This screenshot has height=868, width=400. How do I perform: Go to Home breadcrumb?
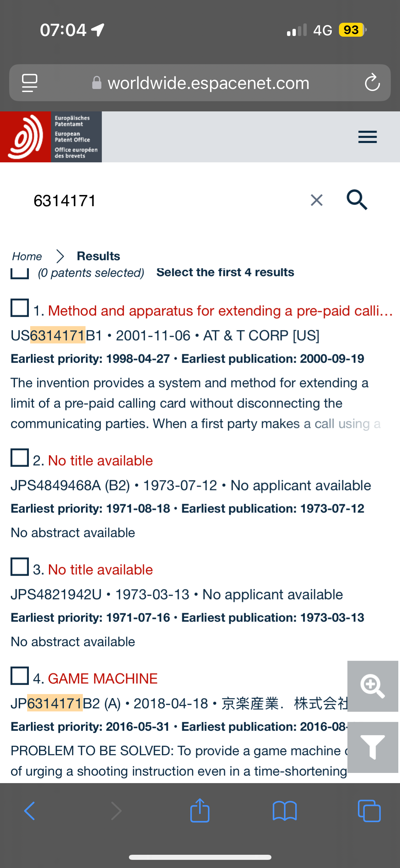pyautogui.click(x=27, y=256)
